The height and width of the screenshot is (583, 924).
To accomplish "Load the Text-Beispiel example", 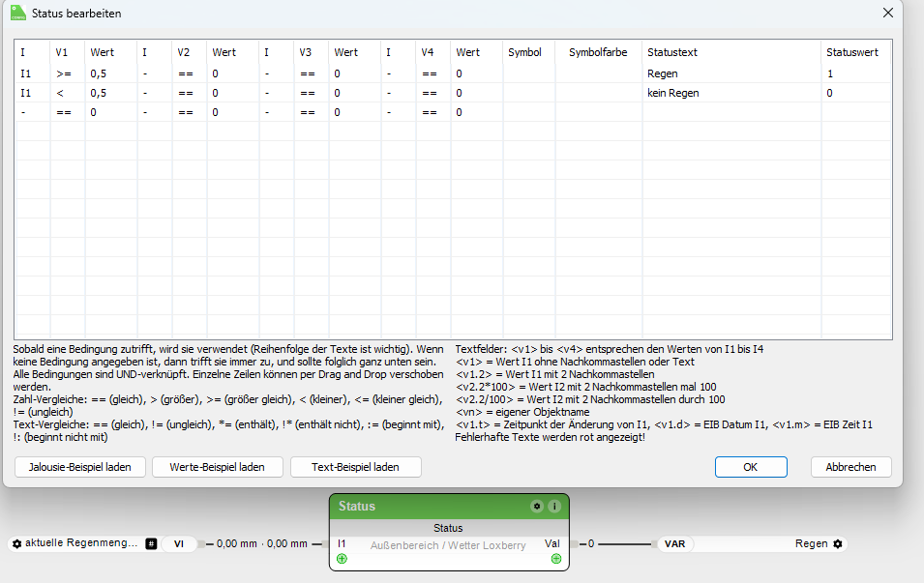I will click(355, 467).
